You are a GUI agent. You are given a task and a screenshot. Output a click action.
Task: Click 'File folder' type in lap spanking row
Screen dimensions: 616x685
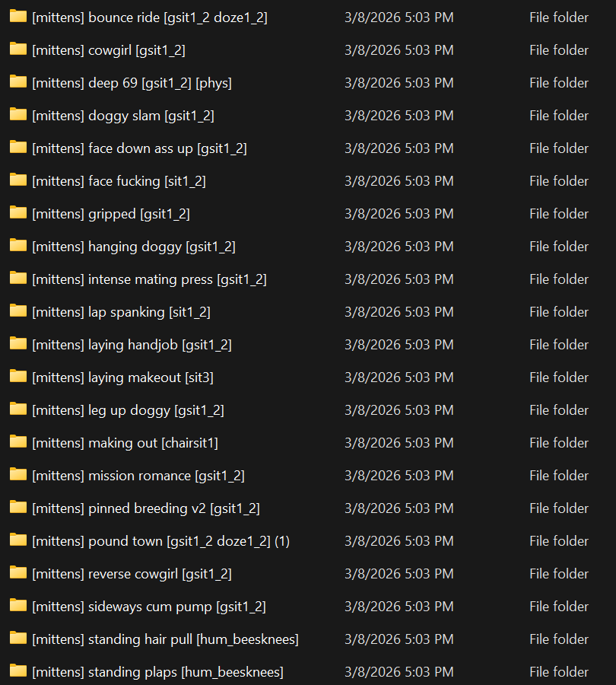[x=559, y=312]
